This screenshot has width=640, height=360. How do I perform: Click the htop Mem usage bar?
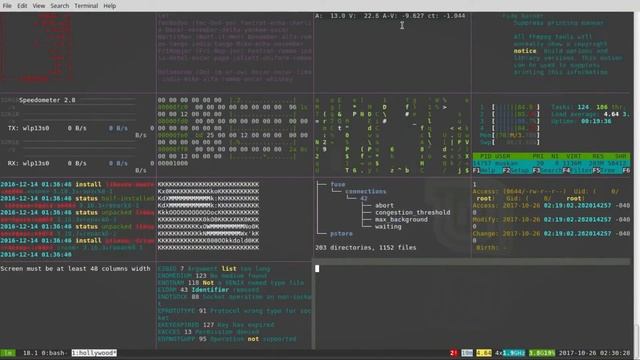(510, 135)
